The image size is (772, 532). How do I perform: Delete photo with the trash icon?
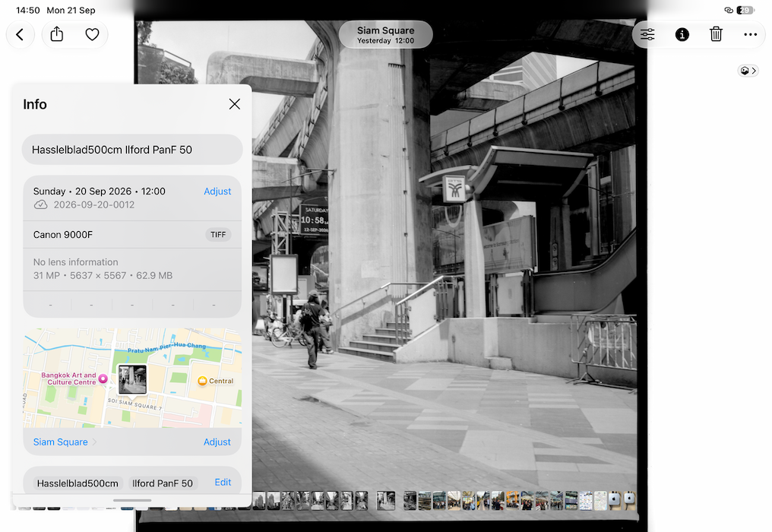(716, 34)
